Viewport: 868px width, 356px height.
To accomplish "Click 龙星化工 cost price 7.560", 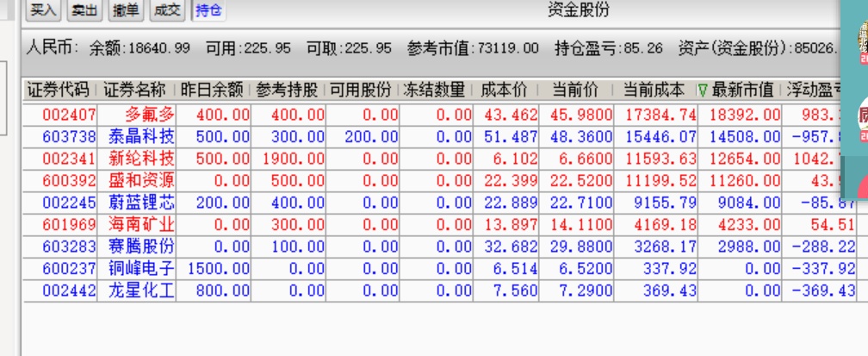I will (515, 290).
